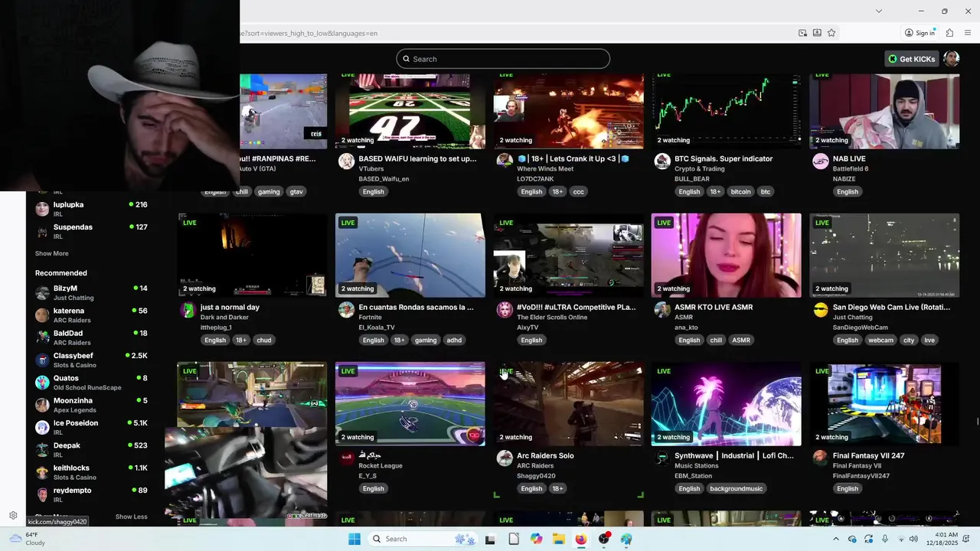Open ASMR KTO stream thumbnail

click(726, 255)
